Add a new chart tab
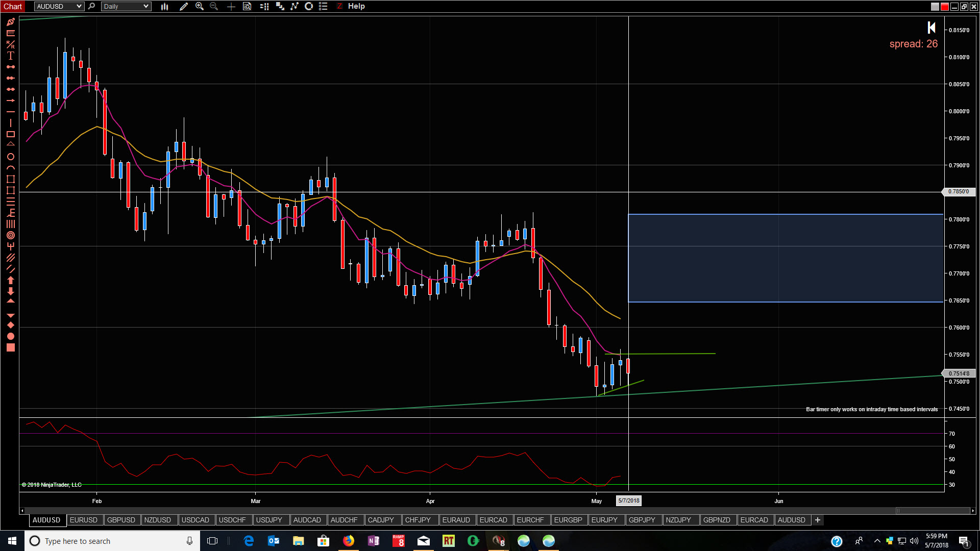This screenshot has height=551, width=980. click(818, 520)
